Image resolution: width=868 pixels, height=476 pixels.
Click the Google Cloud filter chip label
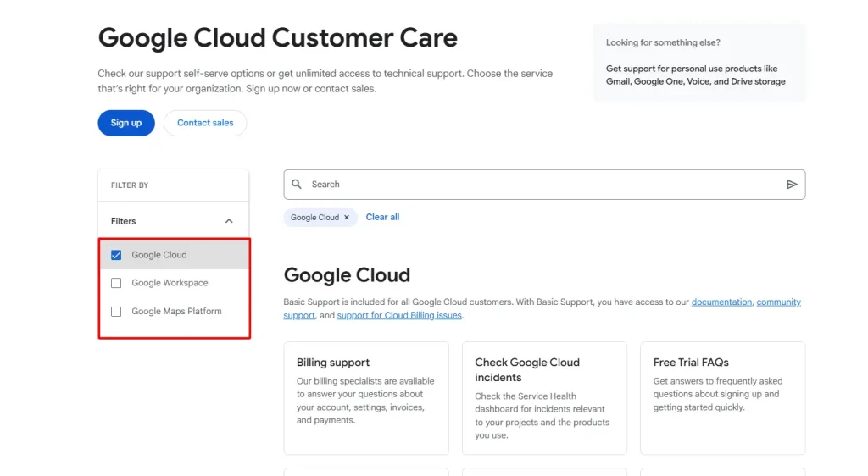click(x=315, y=218)
